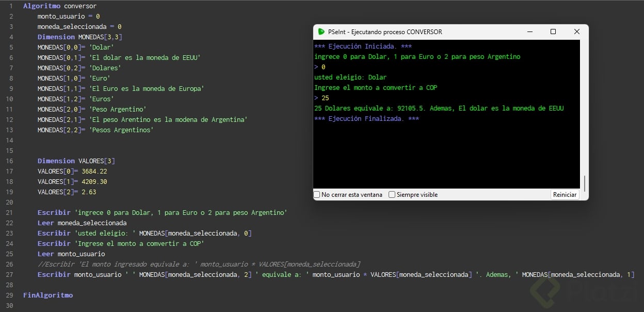Image resolution: width=644 pixels, height=312 pixels.
Task: Click the 'Ejecución Finalizada' console message
Action: click(x=366, y=119)
